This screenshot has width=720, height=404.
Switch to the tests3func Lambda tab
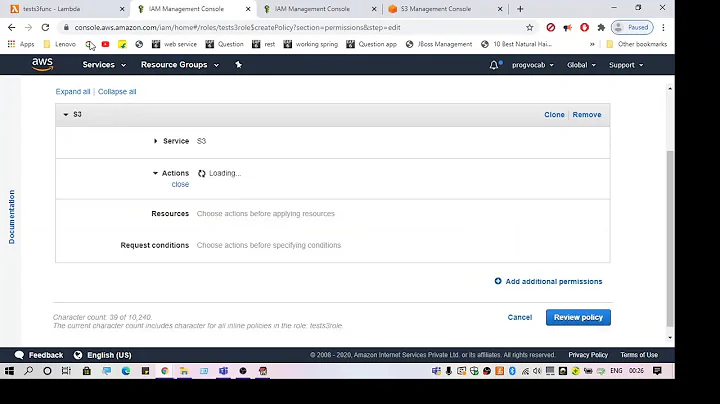click(x=58, y=9)
